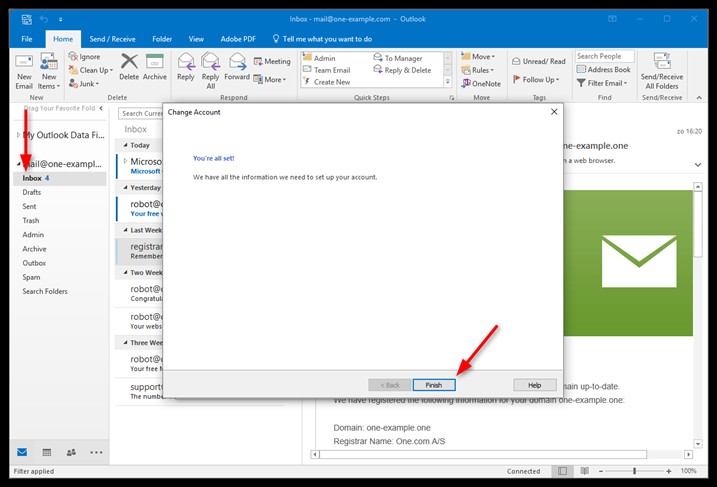Close the Change Account dialog
The width and height of the screenshot is (717, 487).
pyautogui.click(x=554, y=112)
